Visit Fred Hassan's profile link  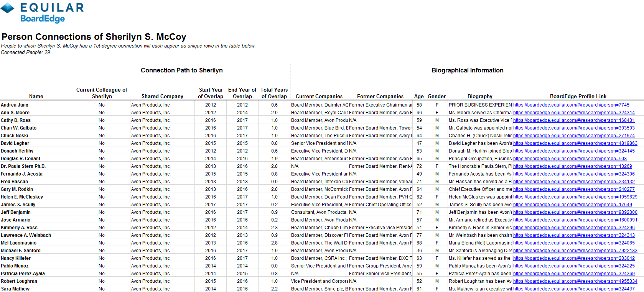(574, 182)
